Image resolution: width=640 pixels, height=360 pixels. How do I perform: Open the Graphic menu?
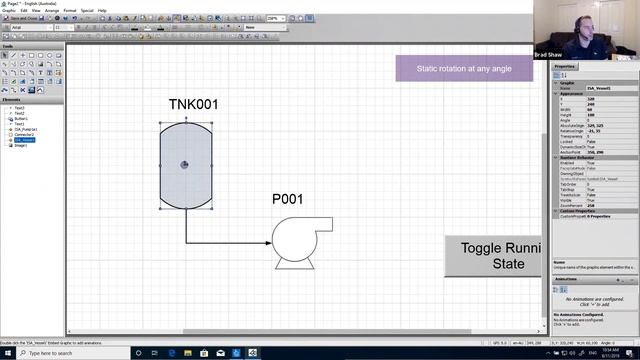click(x=9, y=10)
